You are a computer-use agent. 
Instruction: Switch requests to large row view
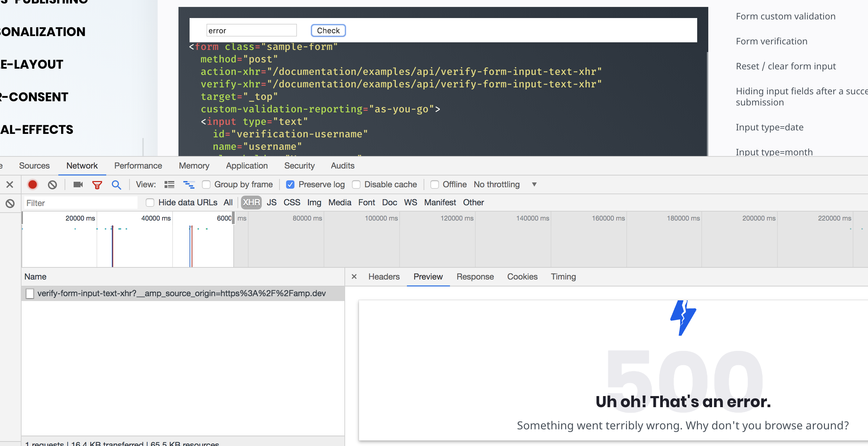tap(170, 184)
